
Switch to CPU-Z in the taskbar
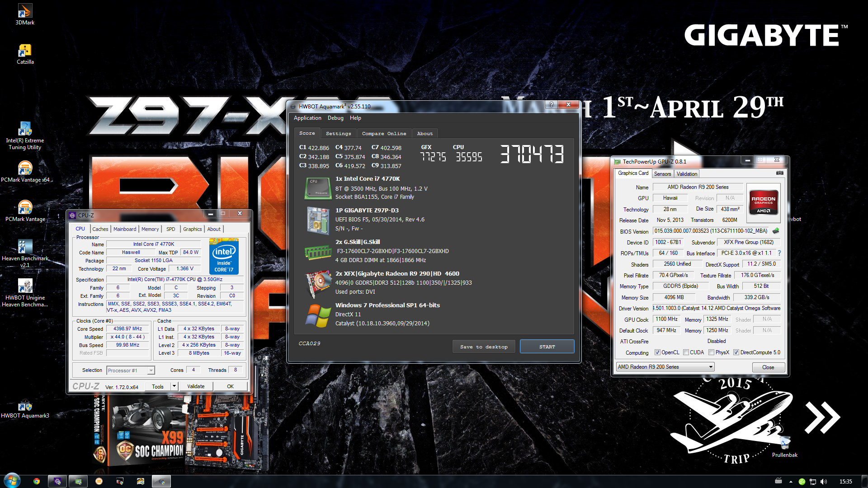[x=57, y=481]
